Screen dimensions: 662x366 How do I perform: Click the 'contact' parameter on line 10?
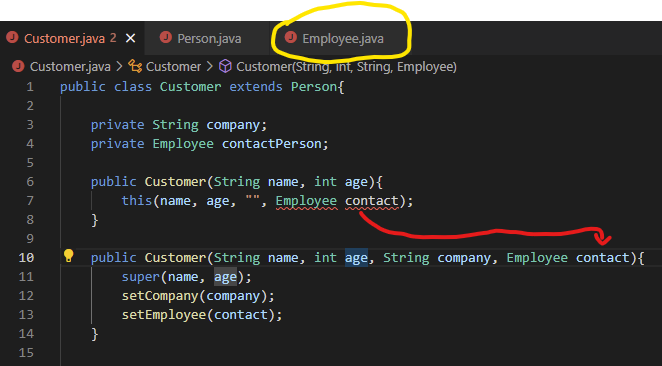point(603,258)
